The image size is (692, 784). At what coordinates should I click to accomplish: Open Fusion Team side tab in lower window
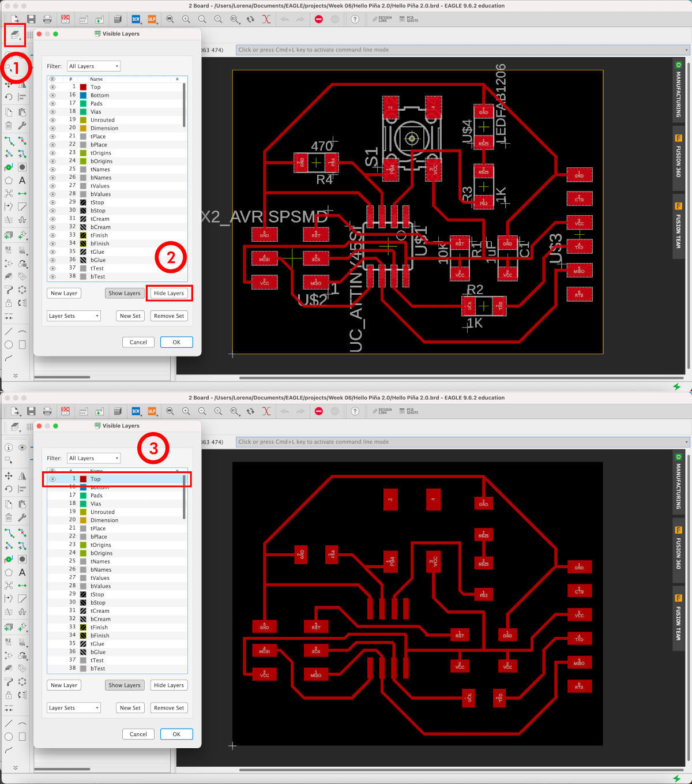679,618
